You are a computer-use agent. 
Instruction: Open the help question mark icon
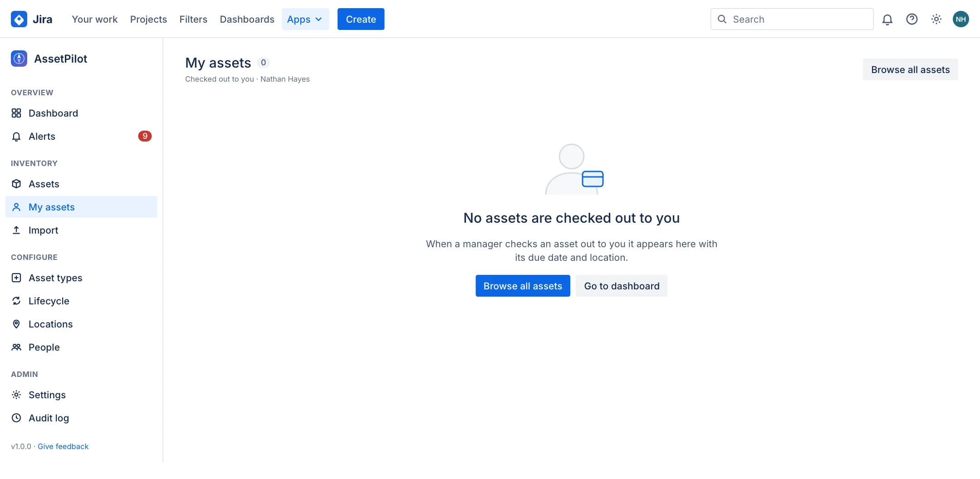[912, 19]
